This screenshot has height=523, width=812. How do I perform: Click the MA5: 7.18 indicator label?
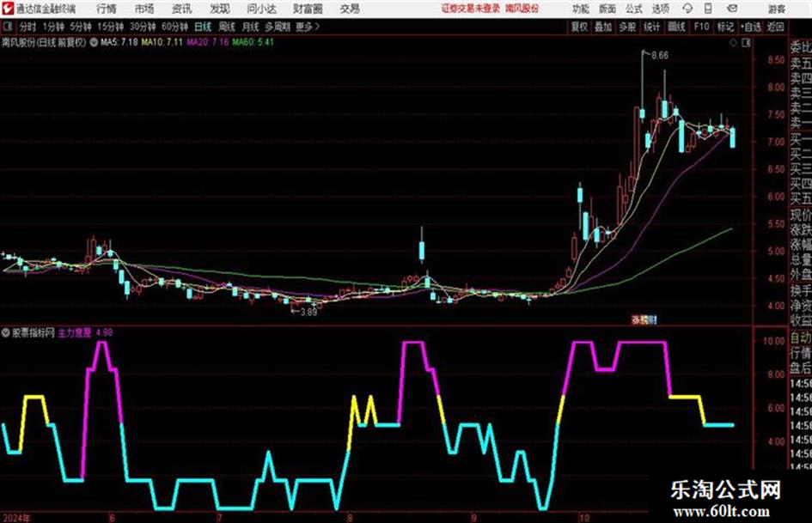coord(119,42)
